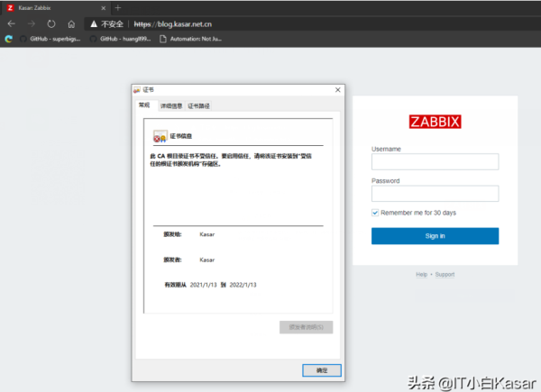Reload the page with refresh icon

51,23
